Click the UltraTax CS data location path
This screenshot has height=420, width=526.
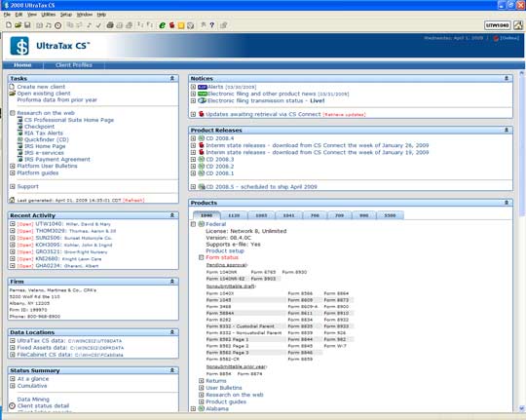(x=94, y=341)
